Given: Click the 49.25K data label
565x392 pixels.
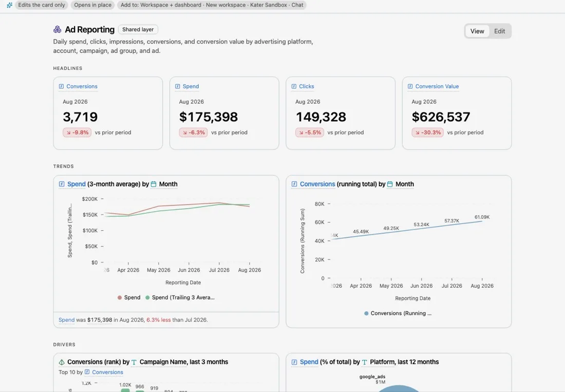Looking at the screenshot, I should point(391,229).
